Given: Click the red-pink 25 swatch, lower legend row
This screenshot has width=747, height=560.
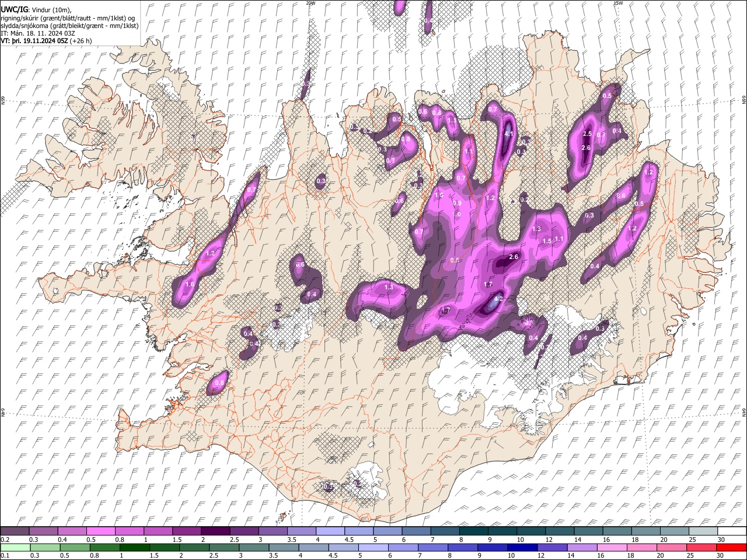Looking at the screenshot, I should point(702,547).
